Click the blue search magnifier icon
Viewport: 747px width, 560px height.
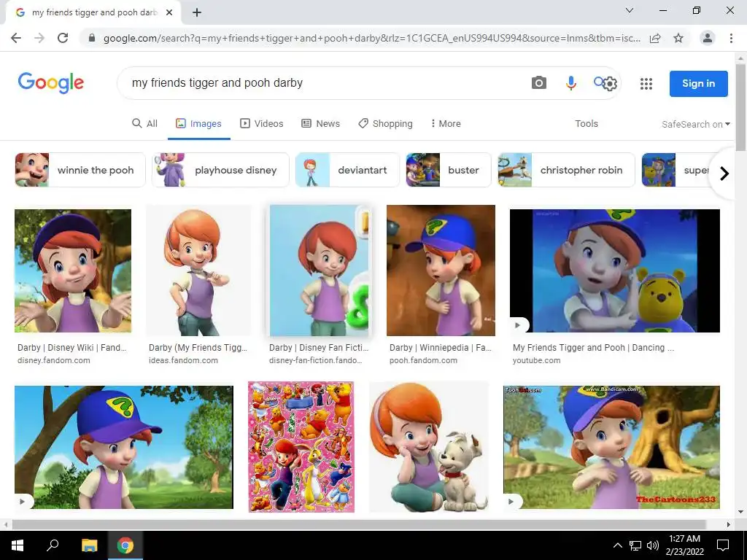coord(598,82)
